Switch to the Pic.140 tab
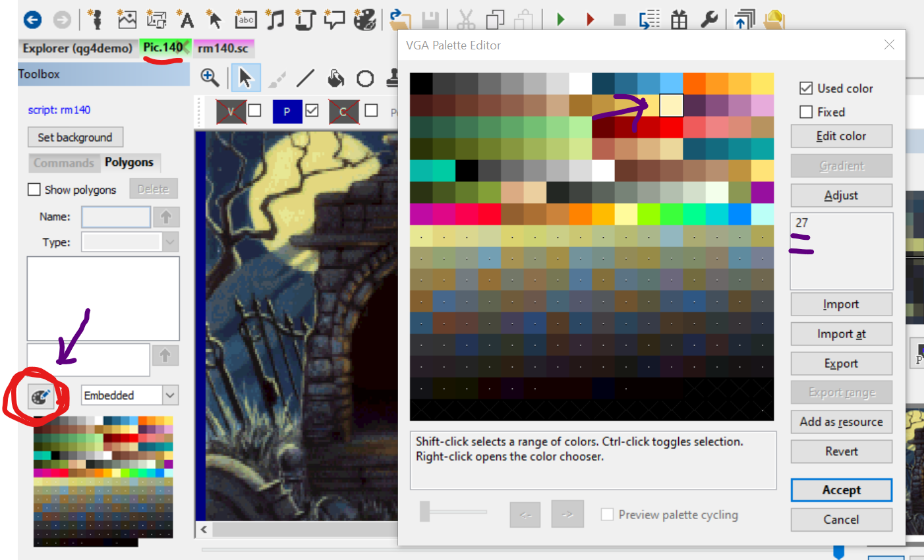Screen dimensions: 924x560 click(x=164, y=47)
